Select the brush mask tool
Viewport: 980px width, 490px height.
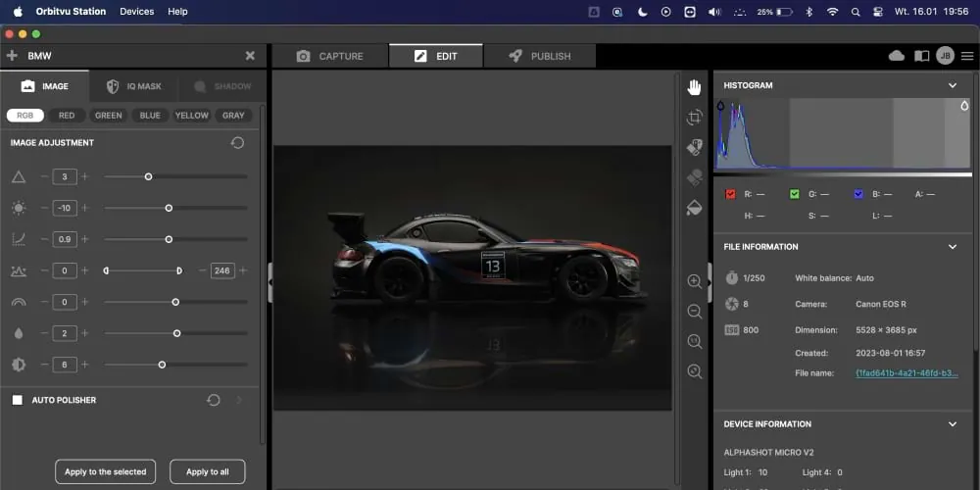(x=694, y=148)
